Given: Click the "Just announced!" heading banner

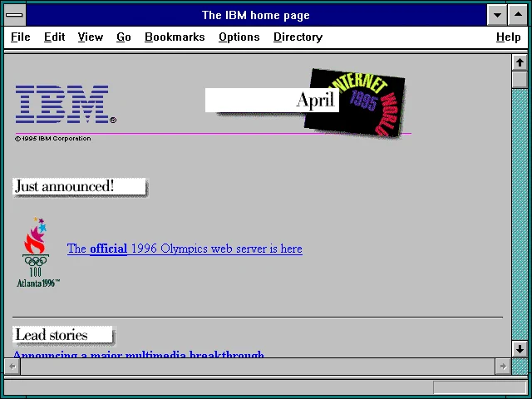Looking at the screenshot, I should tap(80, 187).
